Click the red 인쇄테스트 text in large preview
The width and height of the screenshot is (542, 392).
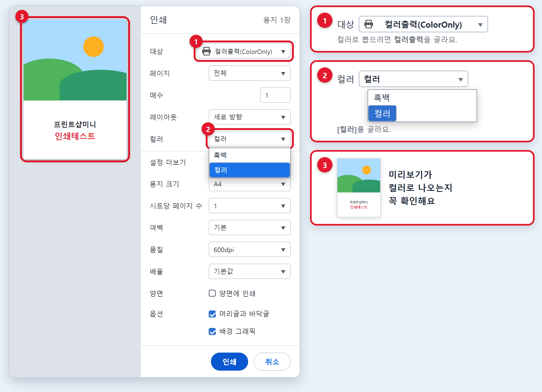click(x=75, y=136)
